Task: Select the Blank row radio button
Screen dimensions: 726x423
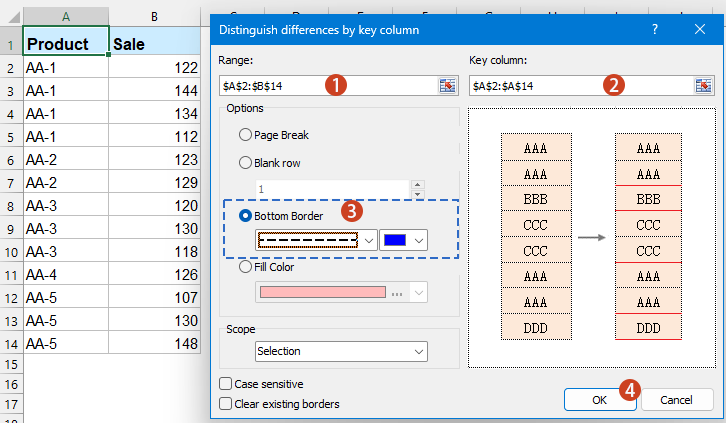Action: (245, 162)
